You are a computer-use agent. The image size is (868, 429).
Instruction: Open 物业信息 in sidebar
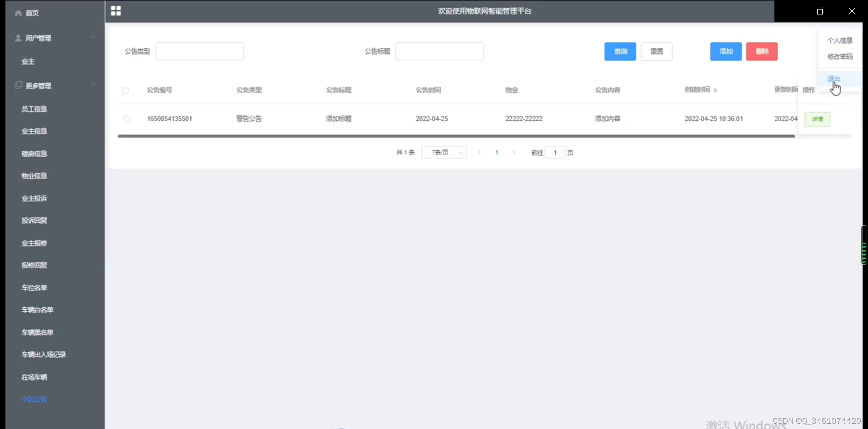(34, 176)
